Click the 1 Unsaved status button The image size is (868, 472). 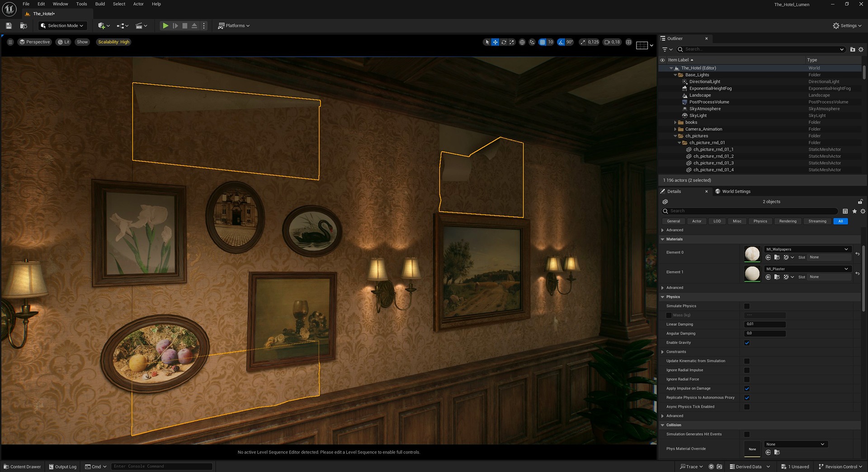tap(795, 467)
